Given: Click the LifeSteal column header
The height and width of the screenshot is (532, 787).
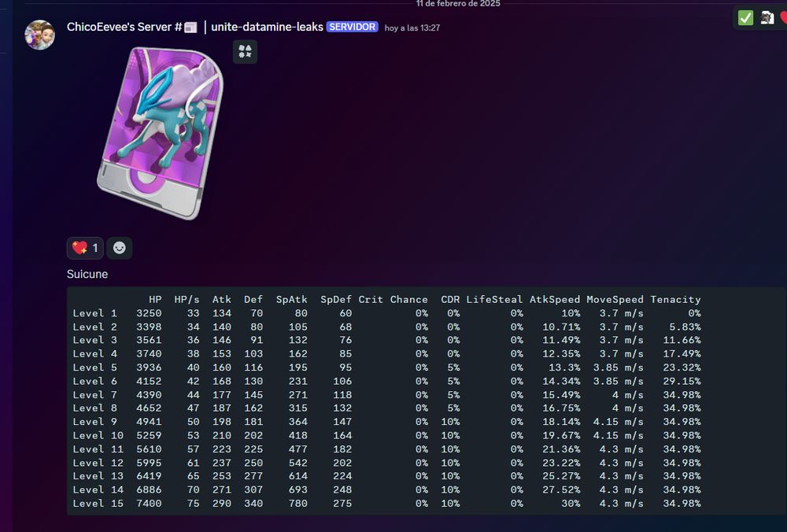Looking at the screenshot, I should point(494,300).
